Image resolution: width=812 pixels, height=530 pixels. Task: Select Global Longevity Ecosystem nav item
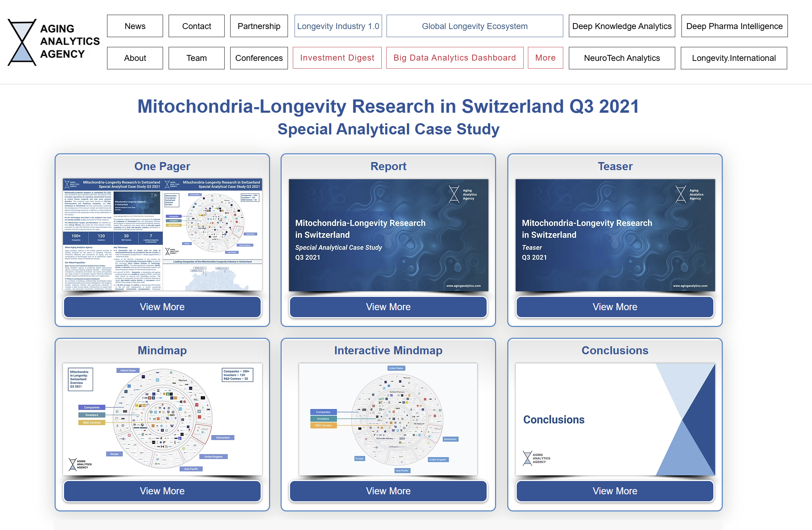click(x=474, y=26)
